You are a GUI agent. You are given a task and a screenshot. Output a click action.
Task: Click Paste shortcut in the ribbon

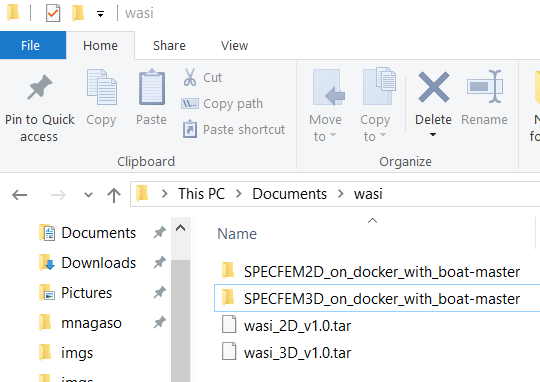pos(234,130)
